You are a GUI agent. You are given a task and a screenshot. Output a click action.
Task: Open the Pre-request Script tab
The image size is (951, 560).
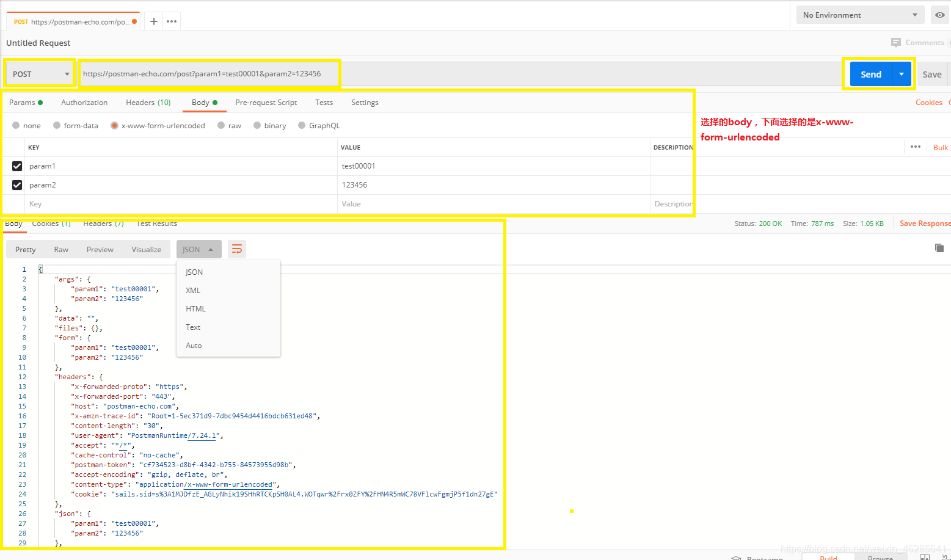[x=266, y=103]
